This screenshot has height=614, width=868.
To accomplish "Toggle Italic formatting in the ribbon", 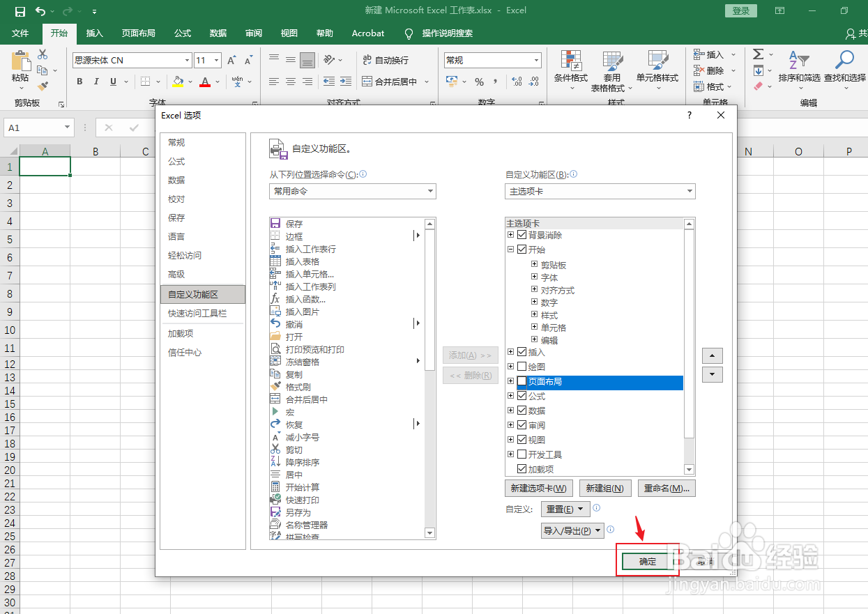I will click(96, 82).
